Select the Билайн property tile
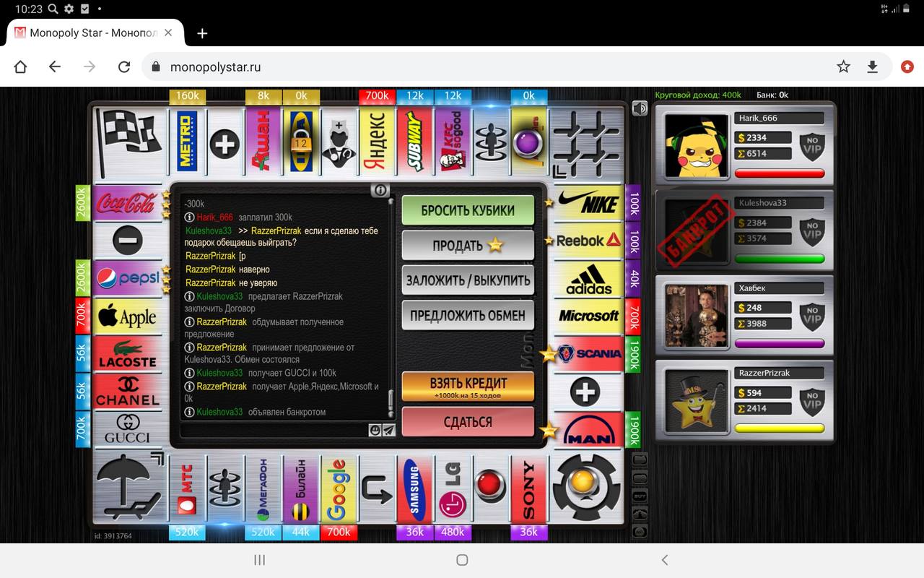The width and height of the screenshot is (924, 578). click(x=301, y=488)
